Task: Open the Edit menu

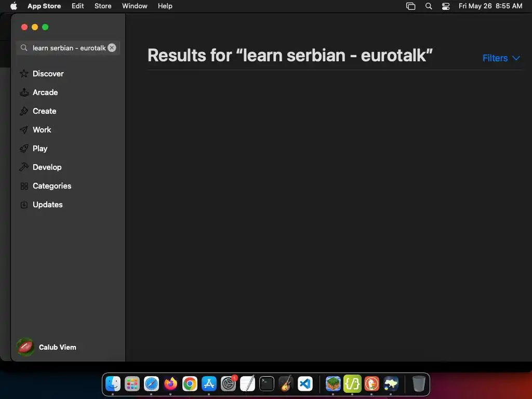Action: (x=78, y=6)
